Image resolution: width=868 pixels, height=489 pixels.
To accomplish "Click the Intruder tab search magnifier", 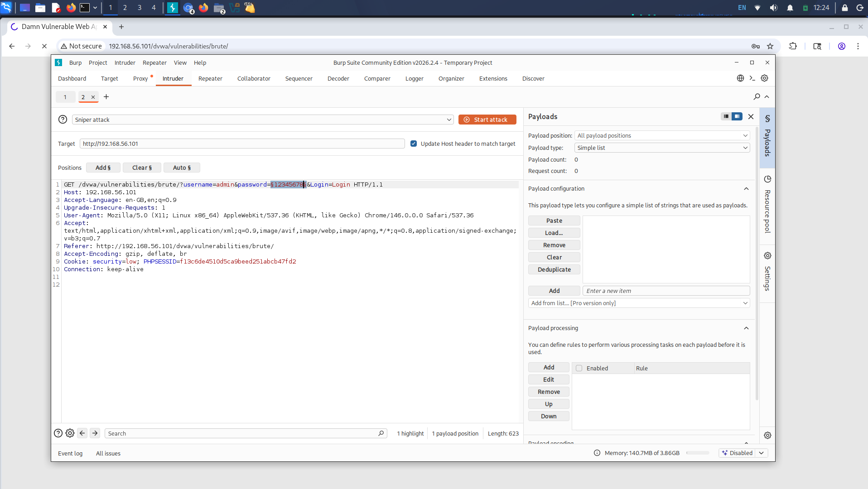I will [757, 96].
